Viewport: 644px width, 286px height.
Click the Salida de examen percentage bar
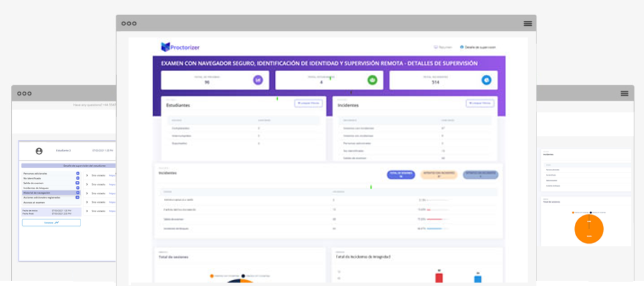(438, 219)
